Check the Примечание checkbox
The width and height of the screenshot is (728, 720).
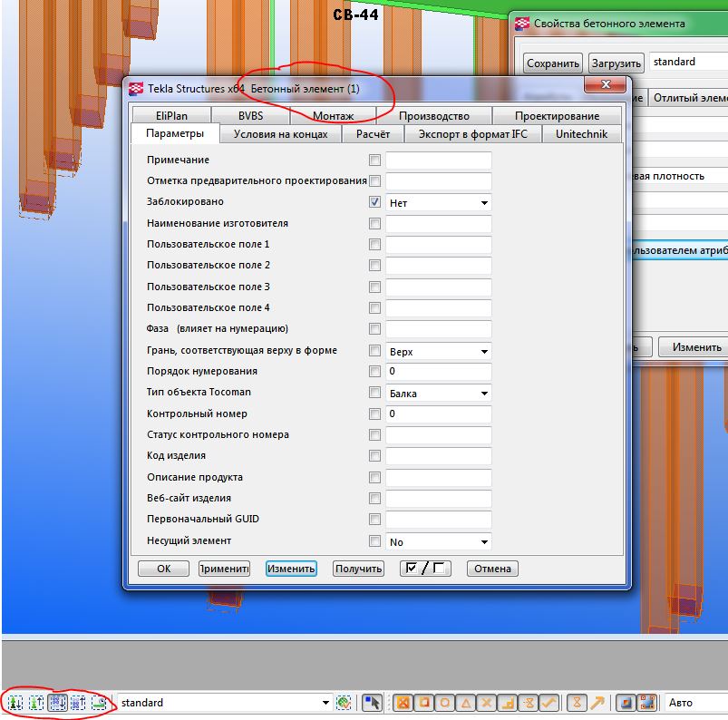tap(374, 161)
